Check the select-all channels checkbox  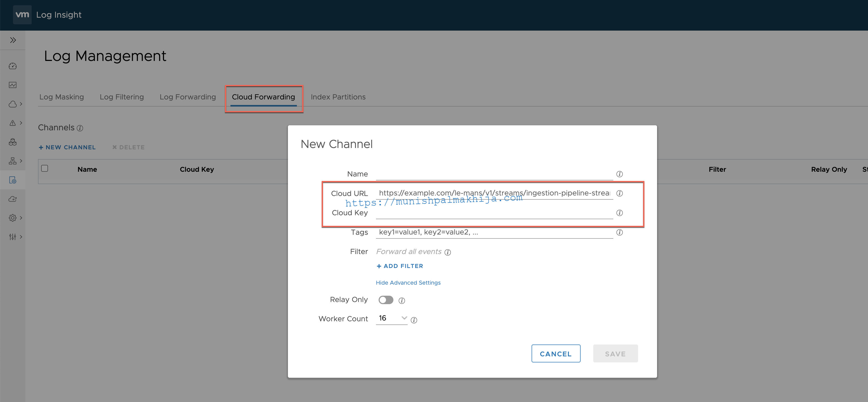45,168
